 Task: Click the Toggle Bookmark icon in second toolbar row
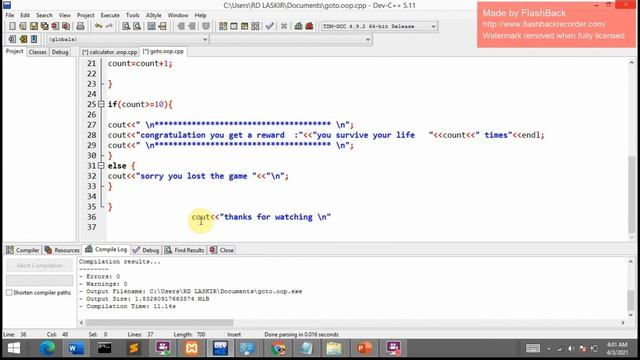(x=23, y=39)
